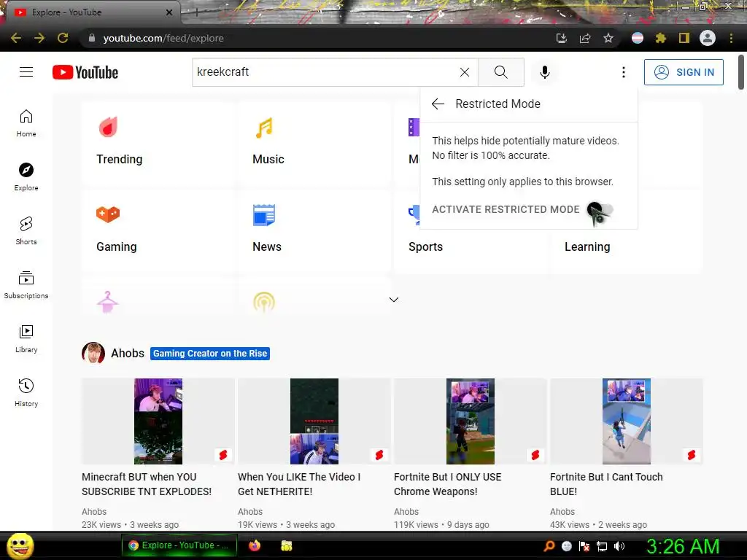Click the address bar URL
747x560 pixels.
click(x=163, y=38)
